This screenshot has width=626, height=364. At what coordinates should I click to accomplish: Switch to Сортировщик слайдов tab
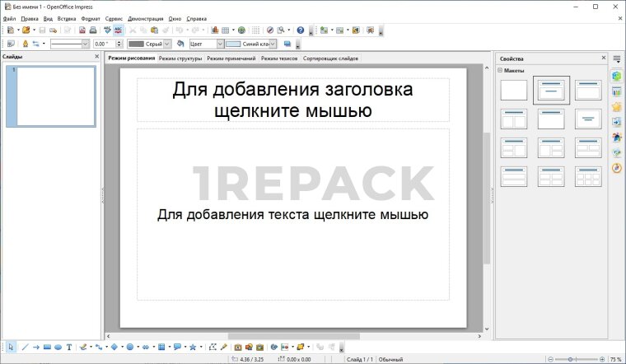pos(330,59)
